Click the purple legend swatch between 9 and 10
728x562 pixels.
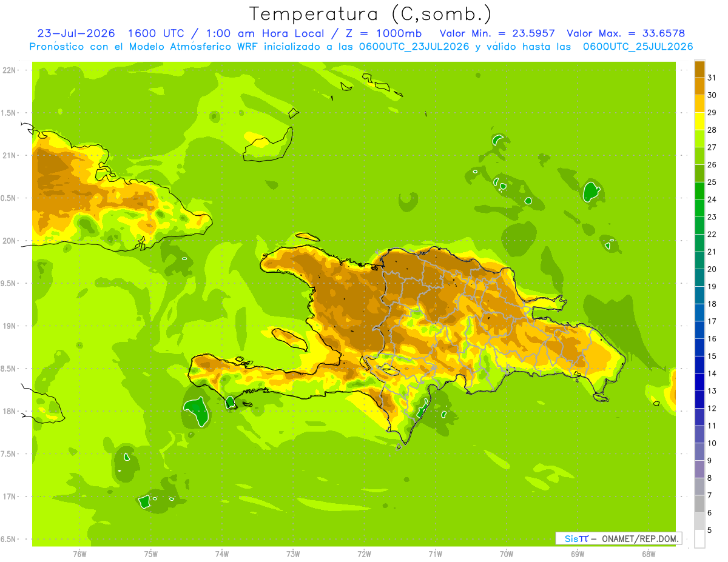(699, 452)
